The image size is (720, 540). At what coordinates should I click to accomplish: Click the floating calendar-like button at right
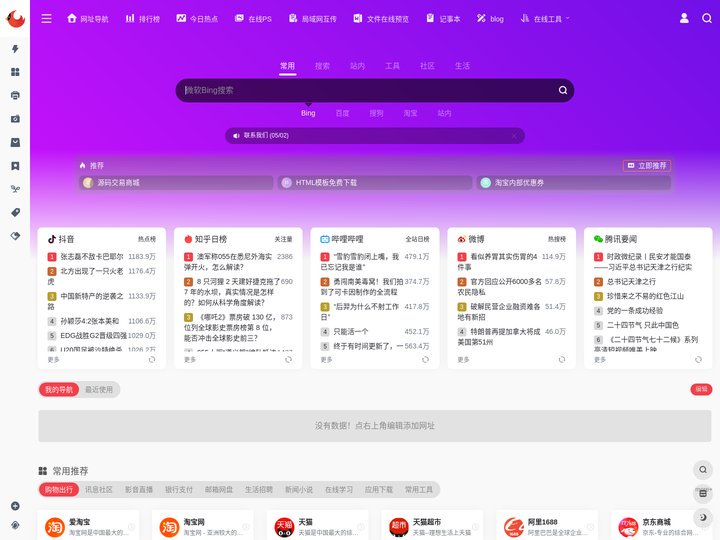click(x=703, y=494)
